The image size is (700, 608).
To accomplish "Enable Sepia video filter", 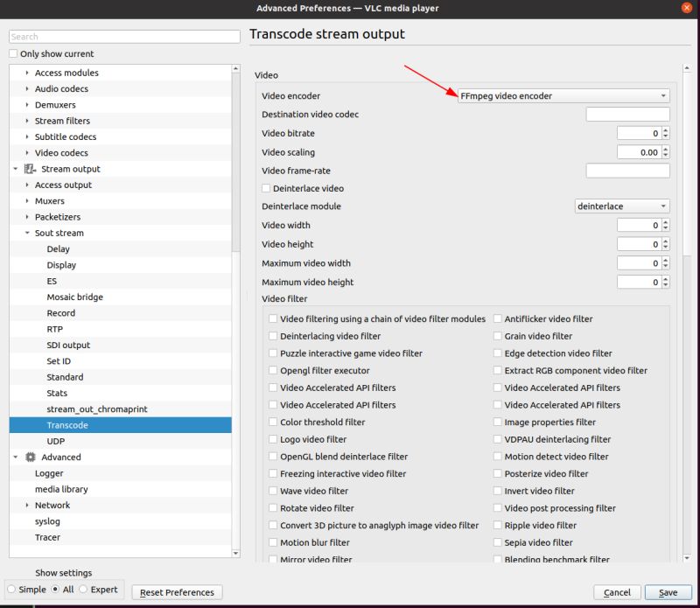I will point(497,542).
